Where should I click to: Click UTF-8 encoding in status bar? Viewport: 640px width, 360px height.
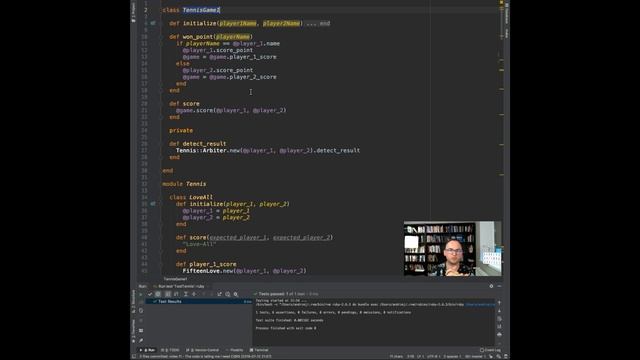[x=433, y=356]
